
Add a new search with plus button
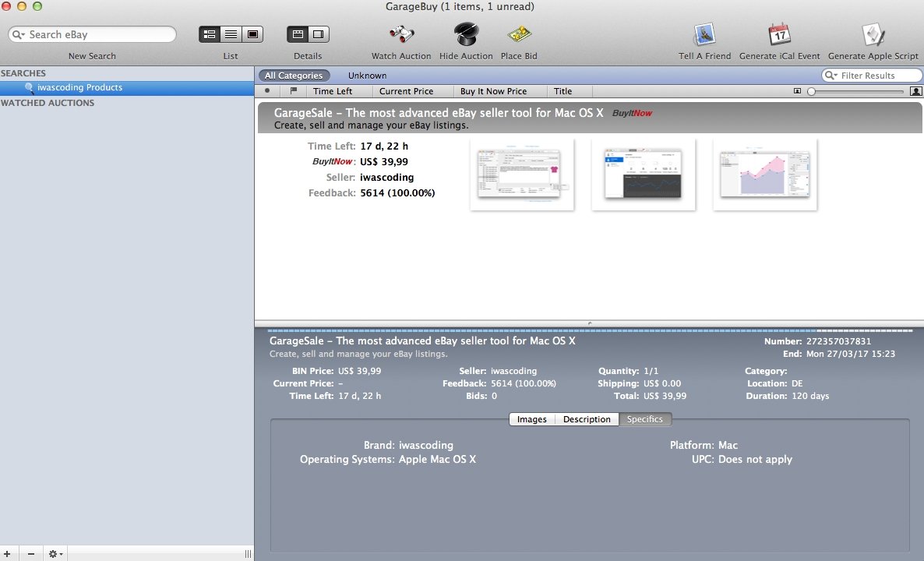[7, 554]
